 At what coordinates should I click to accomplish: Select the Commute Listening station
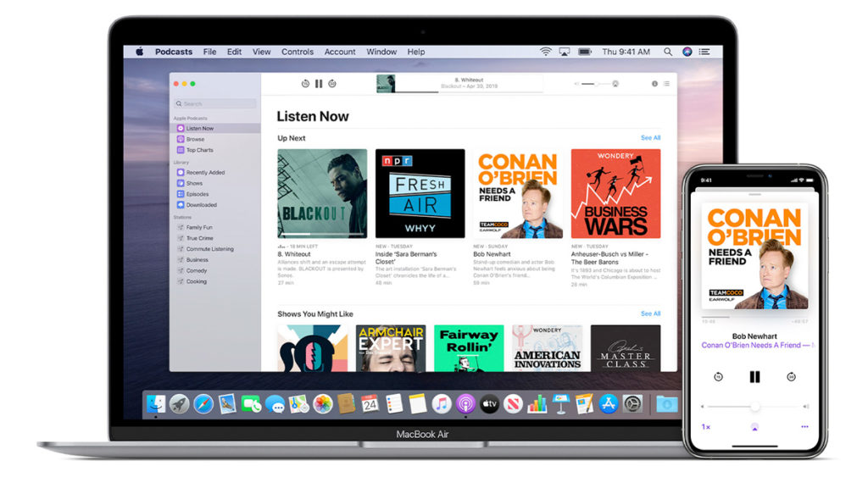tap(205, 249)
